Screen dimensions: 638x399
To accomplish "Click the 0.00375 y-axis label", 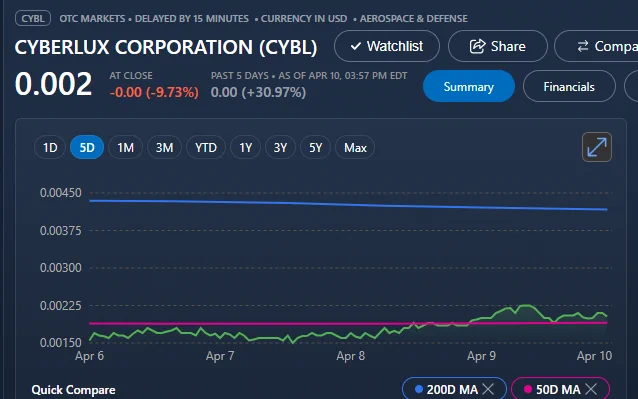I will [61, 231].
